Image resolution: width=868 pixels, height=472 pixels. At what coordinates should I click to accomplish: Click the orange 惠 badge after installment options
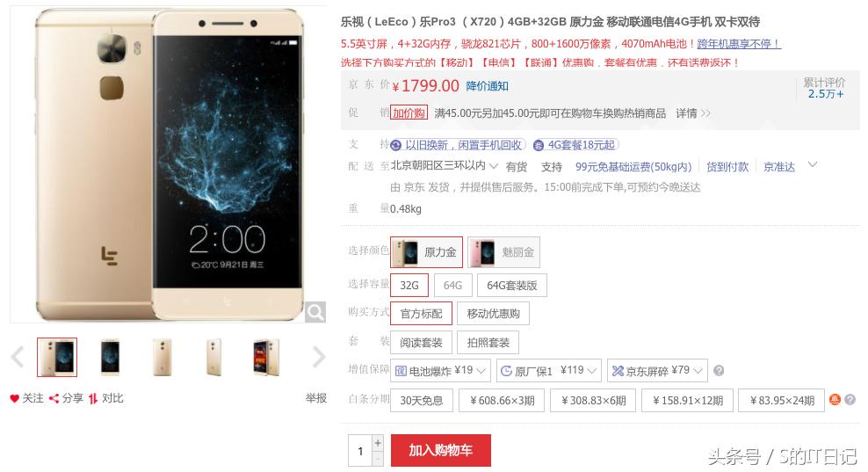pos(835,399)
